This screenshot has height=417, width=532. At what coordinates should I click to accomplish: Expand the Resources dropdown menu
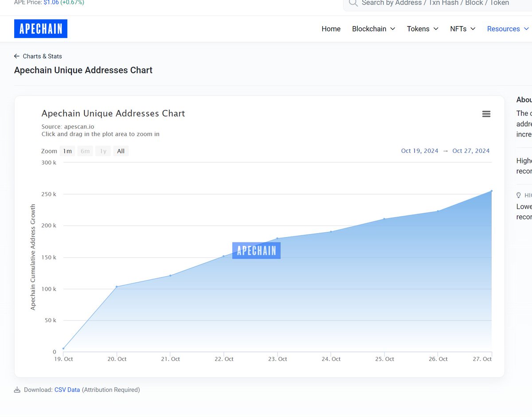coord(508,29)
